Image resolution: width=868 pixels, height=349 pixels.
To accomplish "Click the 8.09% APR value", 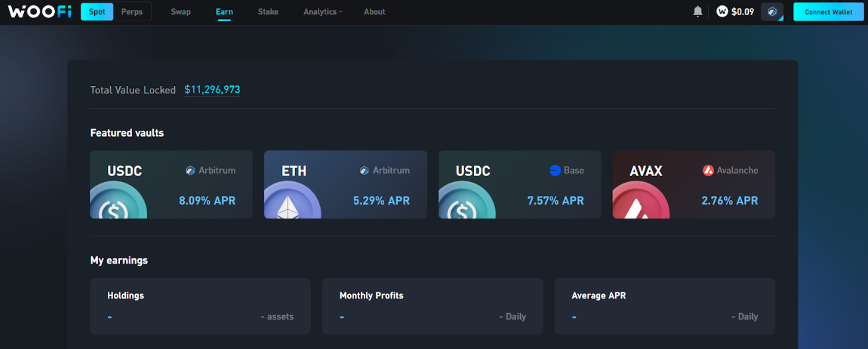I will pos(207,200).
